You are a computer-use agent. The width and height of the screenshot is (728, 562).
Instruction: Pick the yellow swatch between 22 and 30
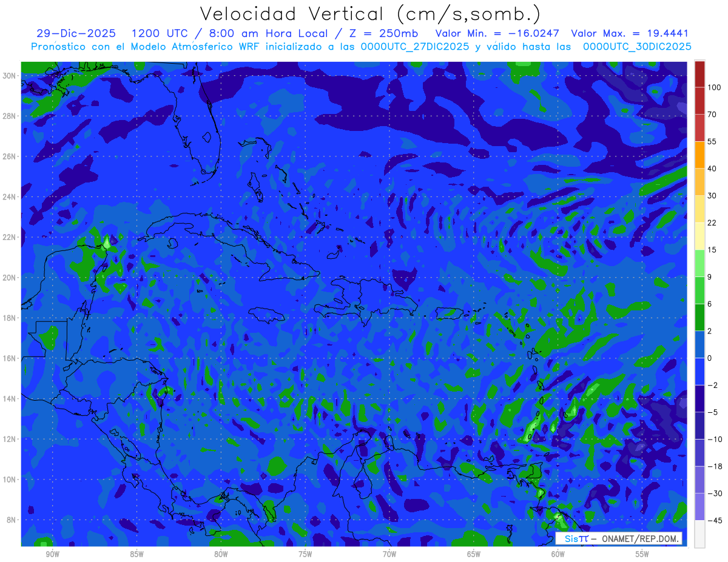[699, 209]
